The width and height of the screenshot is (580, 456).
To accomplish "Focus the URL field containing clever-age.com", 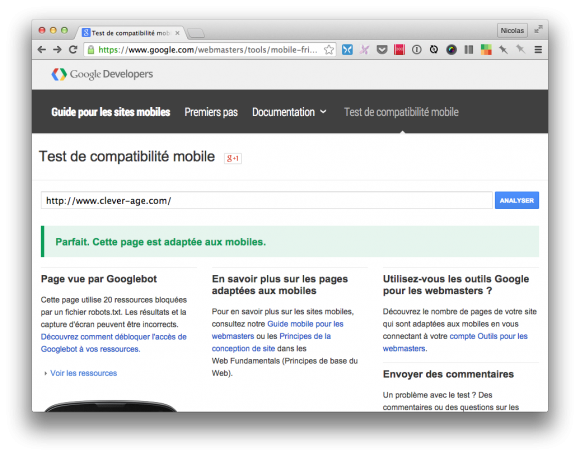I will (266, 200).
